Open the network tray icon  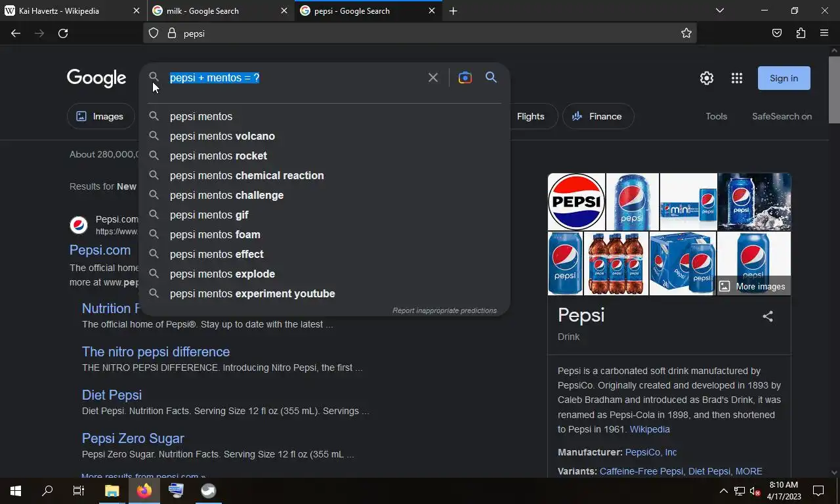[x=739, y=491]
